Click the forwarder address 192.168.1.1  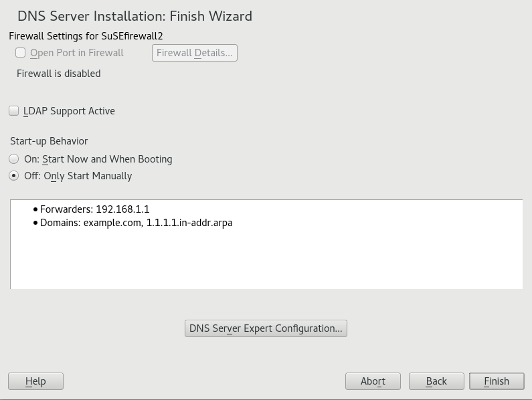click(122, 209)
